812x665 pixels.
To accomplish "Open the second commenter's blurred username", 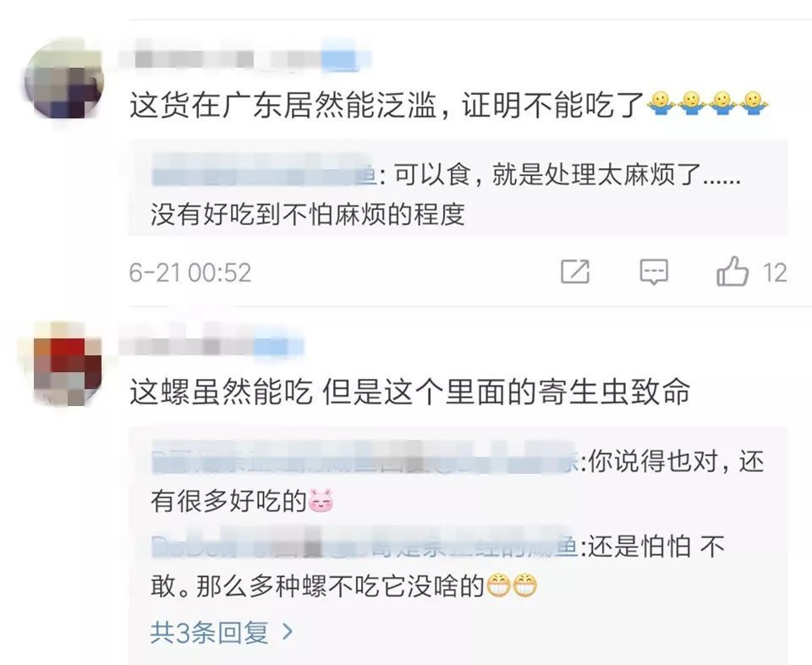I will click(x=211, y=345).
